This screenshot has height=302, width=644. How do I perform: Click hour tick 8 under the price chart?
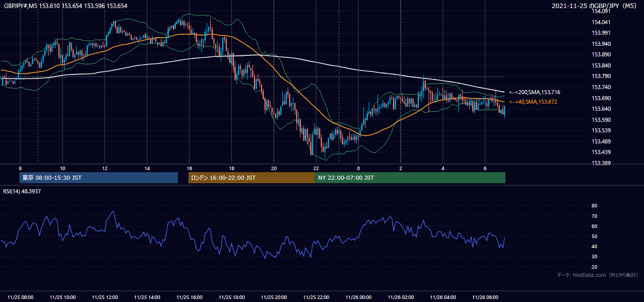[20, 168]
